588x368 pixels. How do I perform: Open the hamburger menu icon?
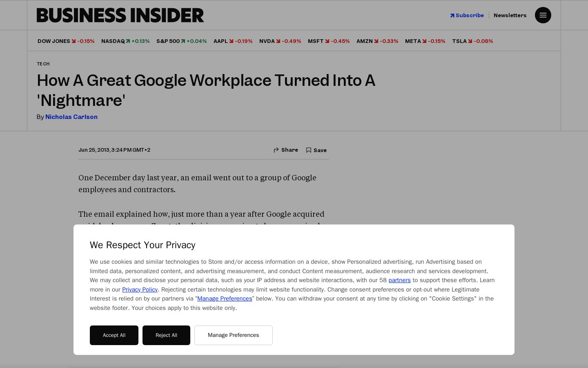tap(543, 15)
